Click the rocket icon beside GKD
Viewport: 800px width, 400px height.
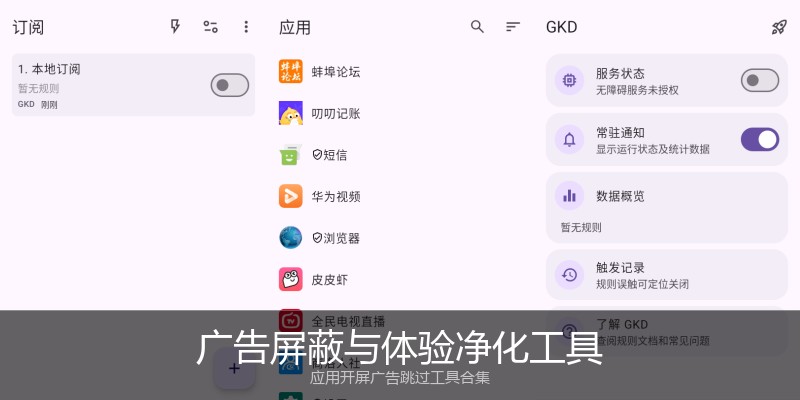[x=779, y=27]
